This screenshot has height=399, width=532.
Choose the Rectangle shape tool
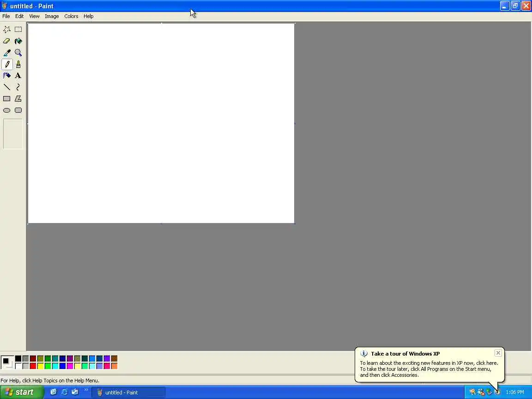7,99
